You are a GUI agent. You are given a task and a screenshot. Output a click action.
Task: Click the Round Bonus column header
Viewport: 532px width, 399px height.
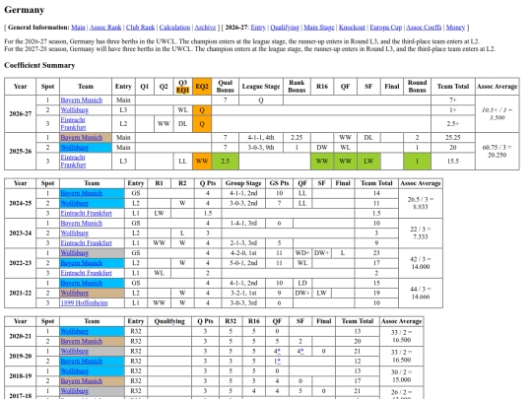click(417, 86)
